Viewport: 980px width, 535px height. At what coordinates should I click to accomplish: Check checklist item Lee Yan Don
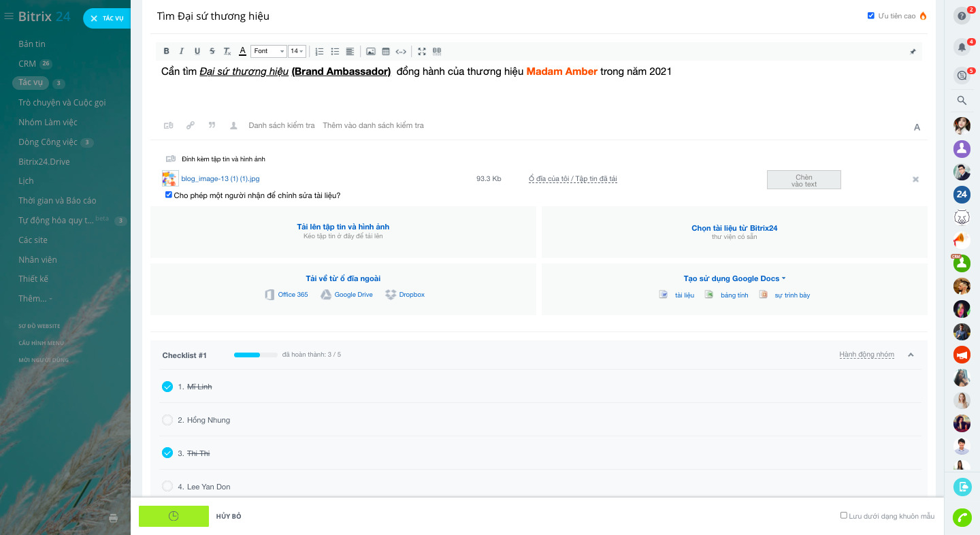click(x=167, y=486)
